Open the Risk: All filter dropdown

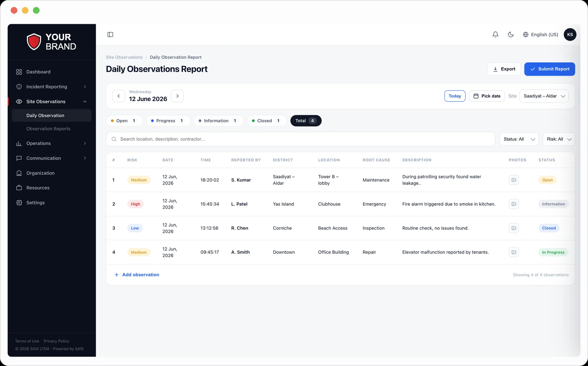point(559,139)
